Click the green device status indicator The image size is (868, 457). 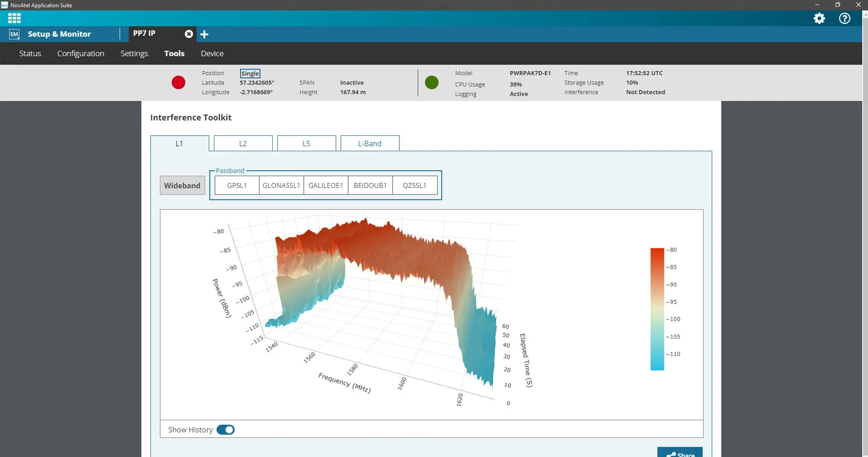(x=431, y=83)
